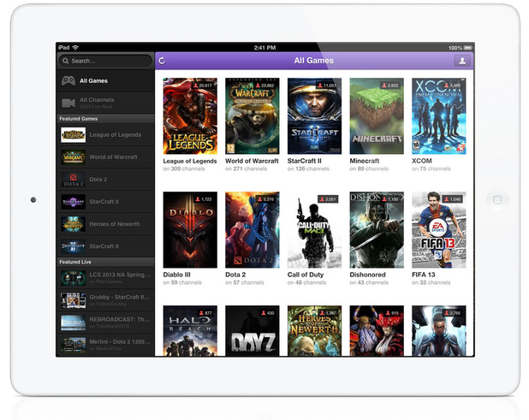Tap the 23,862 viewer count badge
The height and width of the screenshot is (420, 529).
click(264, 86)
